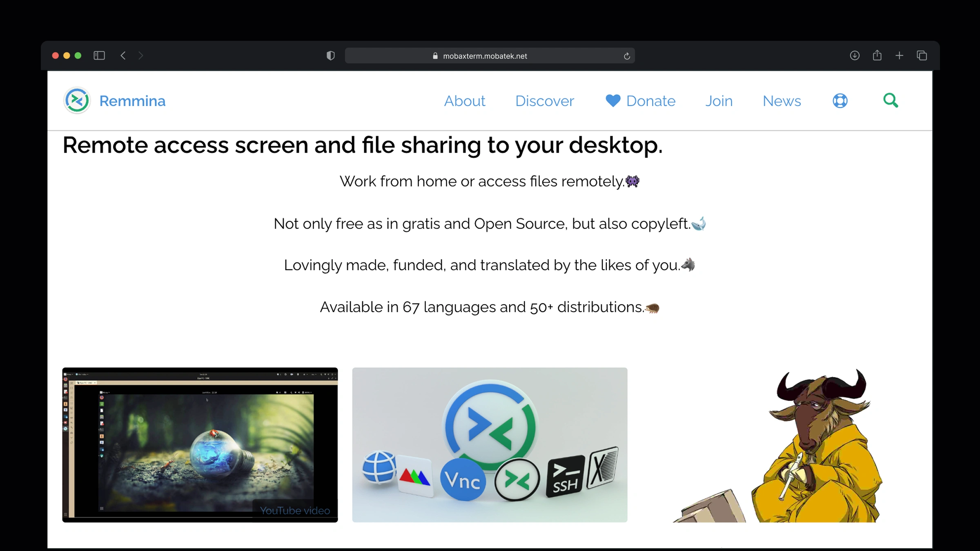Click the text 'Work from home or access files remotely.'
Image resolution: width=980 pixels, height=551 pixels.
point(482,181)
